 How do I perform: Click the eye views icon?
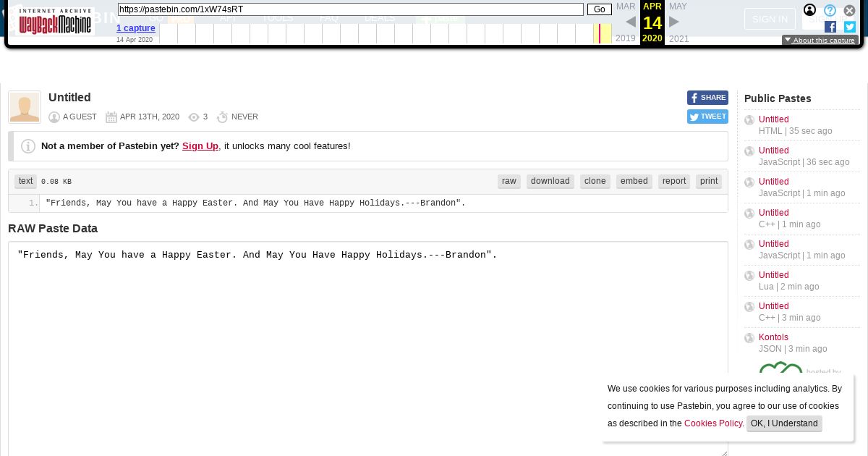click(x=194, y=117)
